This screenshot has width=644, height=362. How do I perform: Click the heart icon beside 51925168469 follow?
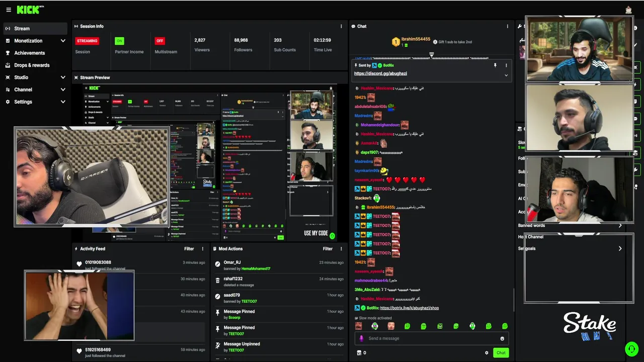pos(79,351)
